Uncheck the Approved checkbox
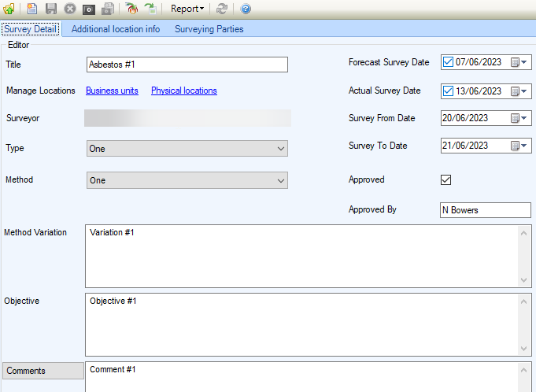Screen dimensions: 536x392 (x=445, y=179)
